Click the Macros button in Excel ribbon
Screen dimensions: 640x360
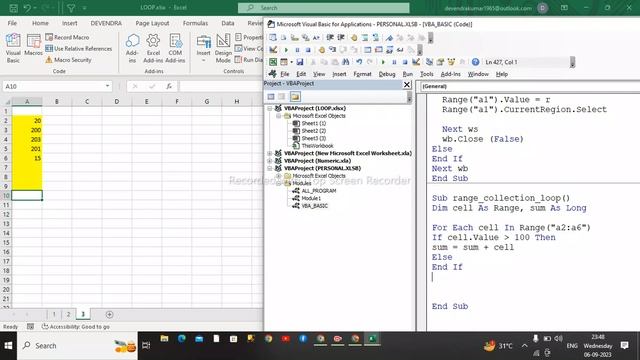pos(33,45)
